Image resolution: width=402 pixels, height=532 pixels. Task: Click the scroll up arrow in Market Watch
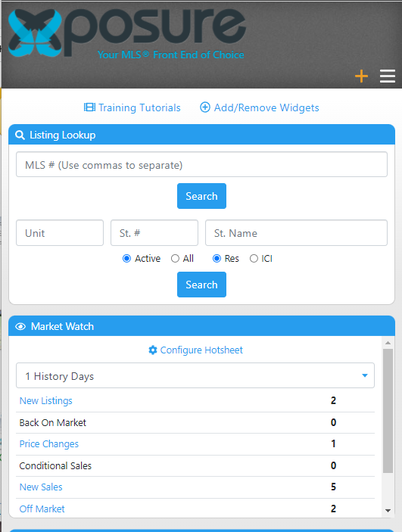(x=388, y=343)
